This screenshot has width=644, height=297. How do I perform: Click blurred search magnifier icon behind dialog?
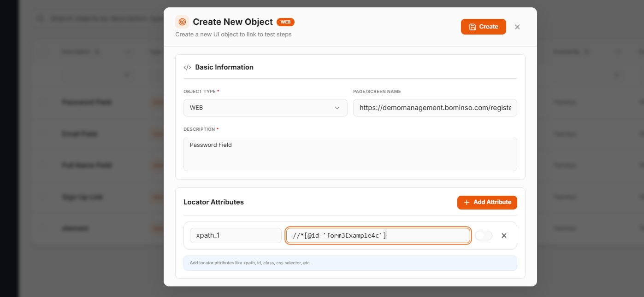[x=41, y=18]
